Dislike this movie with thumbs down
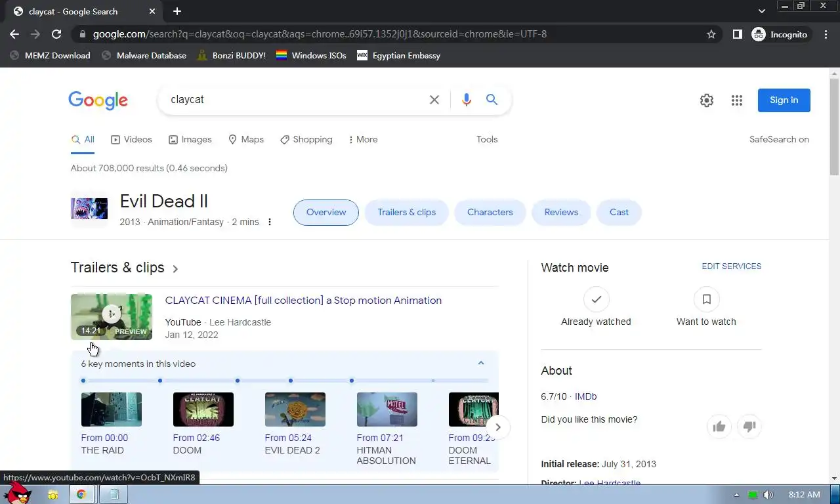The width and height of the screenshot is (840, 504). 749,427
